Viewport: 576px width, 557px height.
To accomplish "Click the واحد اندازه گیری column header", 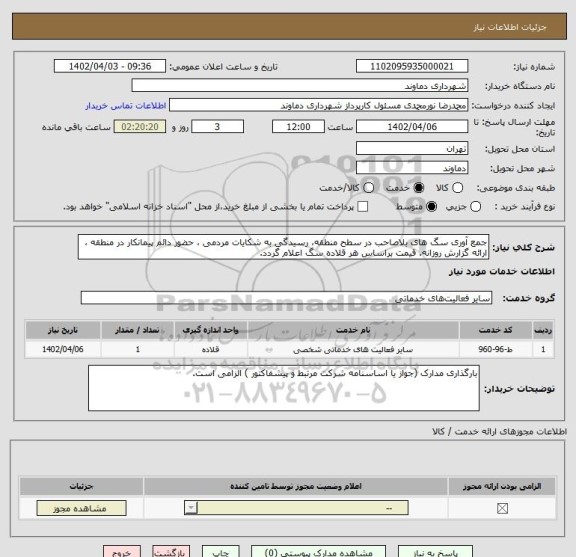I will [210, 330].
